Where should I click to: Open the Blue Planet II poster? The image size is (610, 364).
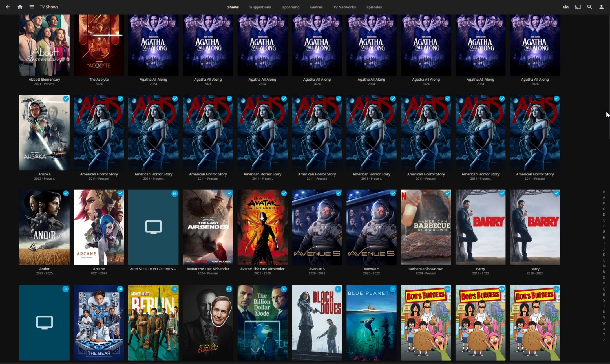click(x=371, y=323)
